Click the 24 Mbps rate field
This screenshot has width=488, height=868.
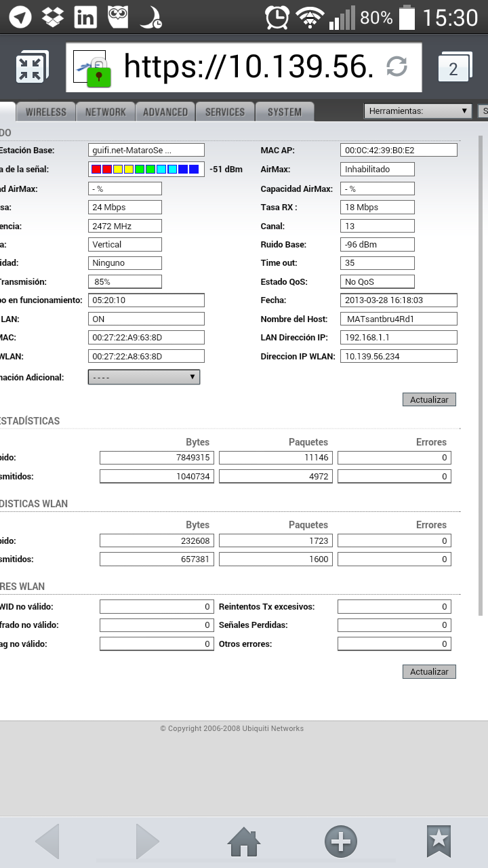[125, 207]
